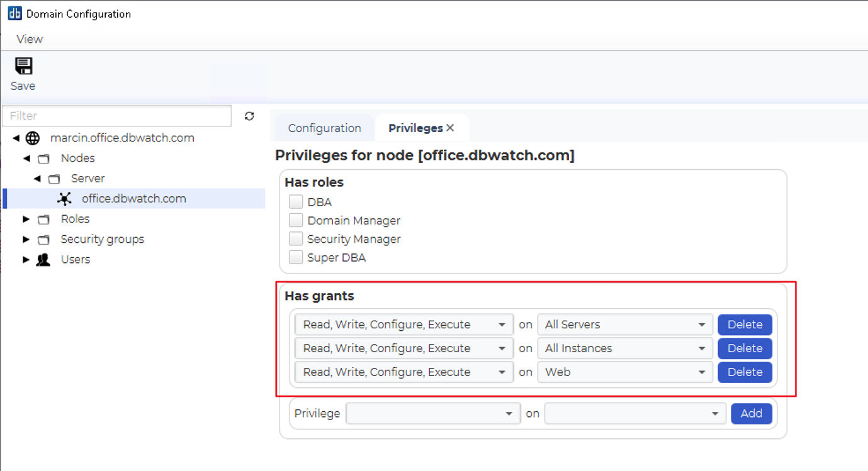Collapse the Nodes tree folder

point(26,158)
